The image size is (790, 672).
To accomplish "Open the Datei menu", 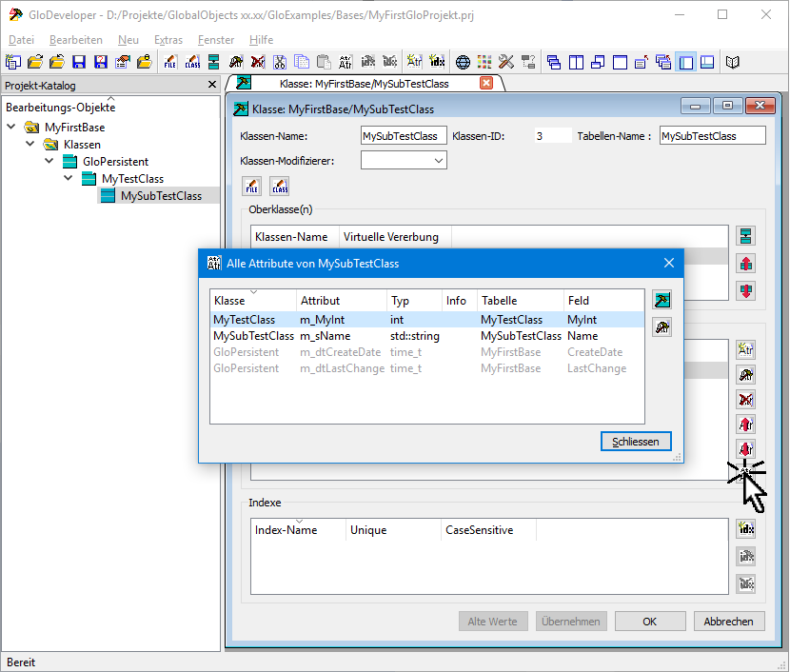I will tap(21, 40).
